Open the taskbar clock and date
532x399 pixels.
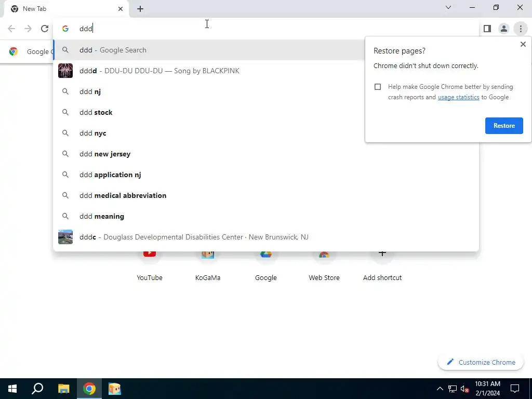487,389
